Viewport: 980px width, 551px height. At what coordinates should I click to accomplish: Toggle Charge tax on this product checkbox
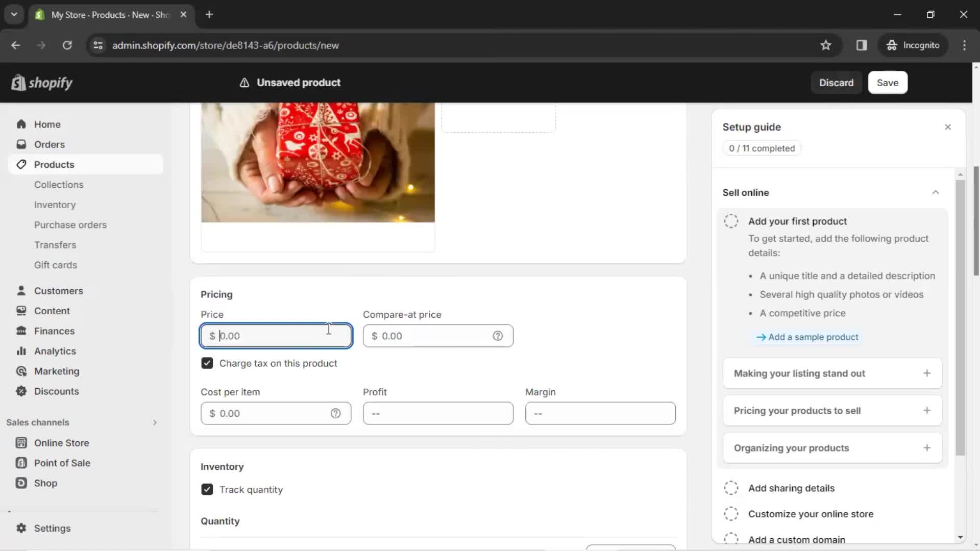207,363
